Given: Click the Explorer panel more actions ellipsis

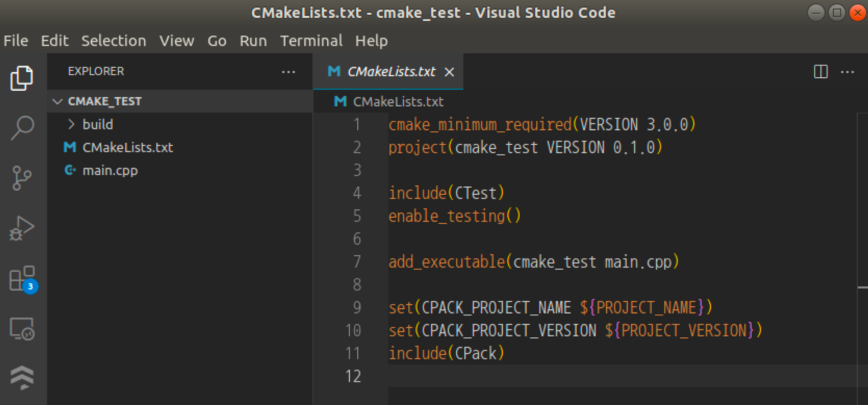Looking at the screenshot, I should pyautogui.click(x=288, y=71).
